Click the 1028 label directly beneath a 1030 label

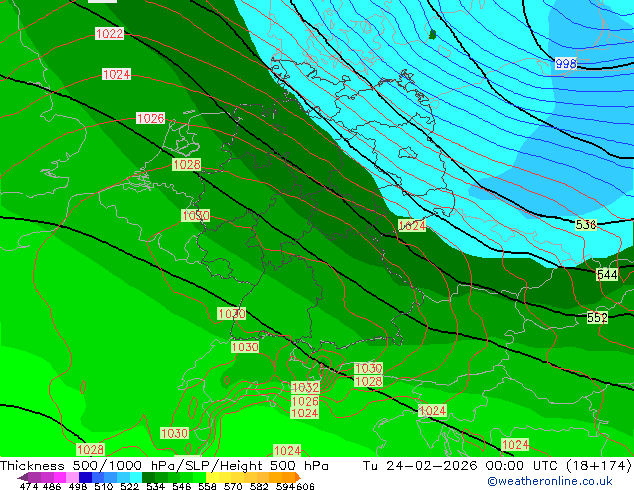(x=368, y=381)
